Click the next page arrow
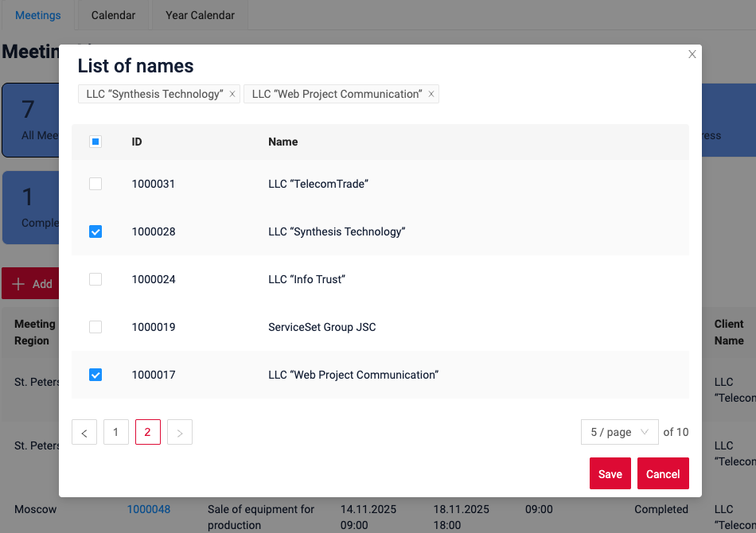756x533 pixels. tap(180, 433)
